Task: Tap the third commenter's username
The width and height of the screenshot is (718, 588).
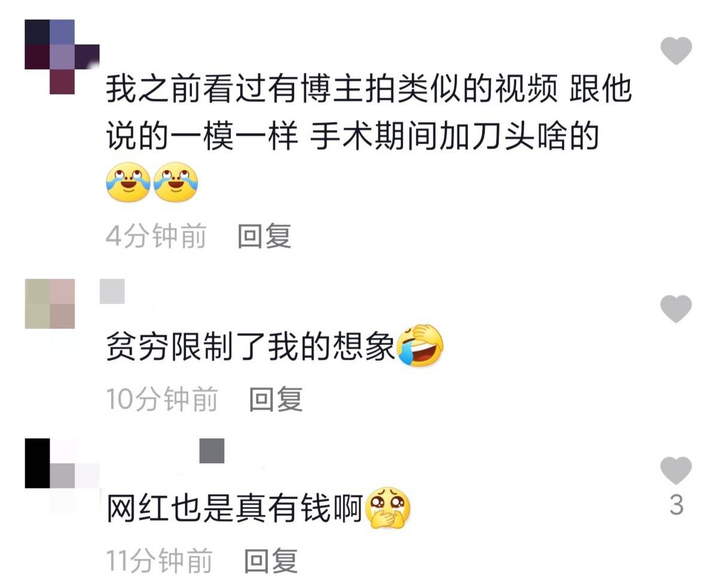Action: tap(211, 450)
